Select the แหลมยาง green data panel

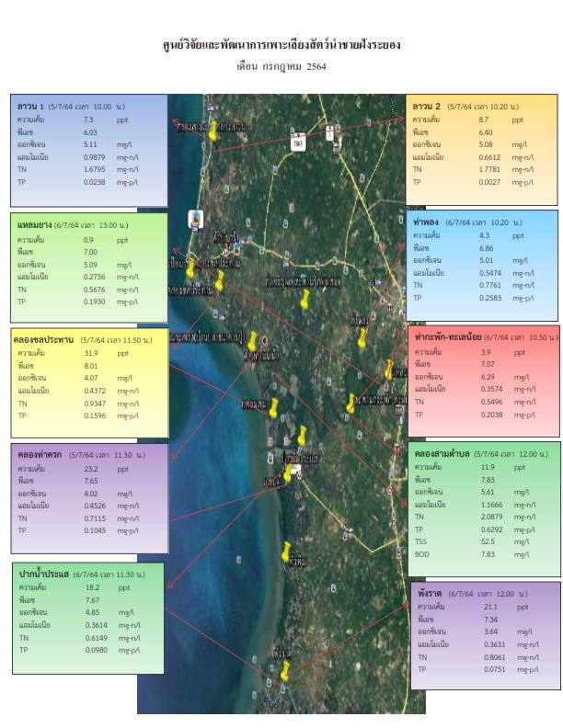pyautogui.click(x=88, y=267)
